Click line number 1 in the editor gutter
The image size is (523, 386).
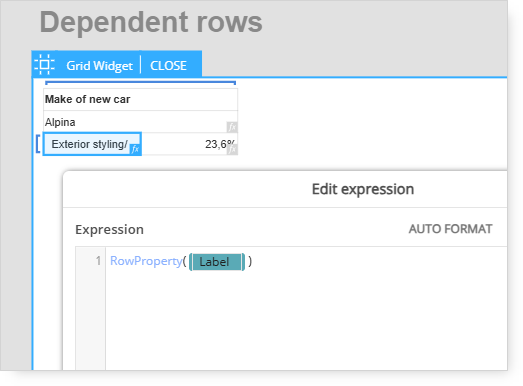pyautogui.click(x=98, y=261)
